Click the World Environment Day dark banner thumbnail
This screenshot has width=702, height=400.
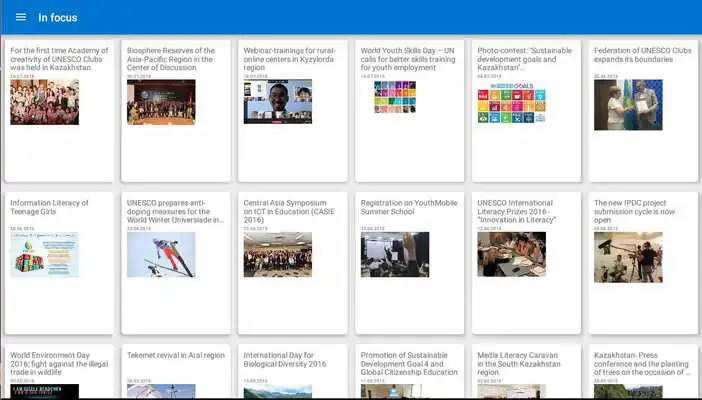tap(44, 391)
